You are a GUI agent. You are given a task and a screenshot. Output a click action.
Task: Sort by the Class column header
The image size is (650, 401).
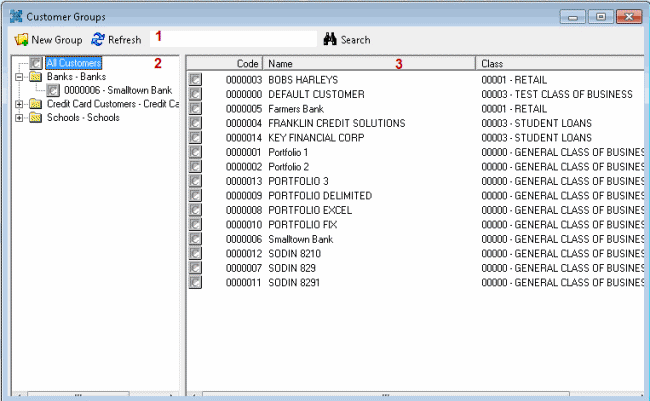click(x=560, y=63)
